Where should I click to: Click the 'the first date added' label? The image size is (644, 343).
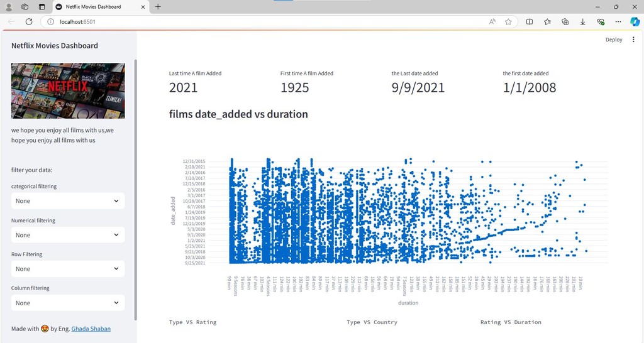click(525, 73)
